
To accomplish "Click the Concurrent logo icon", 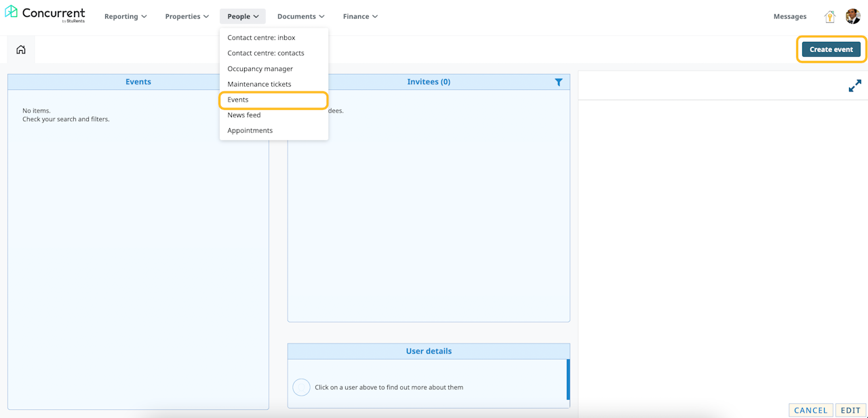I will (x=11, y=12).
